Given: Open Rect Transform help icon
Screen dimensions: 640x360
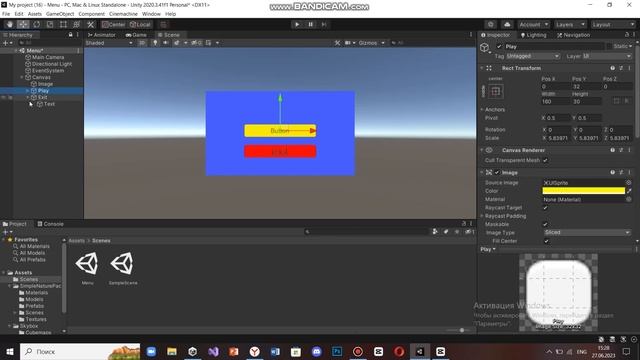Looking at the screenshot, I should pyautogui.click(x=613, y=68).
